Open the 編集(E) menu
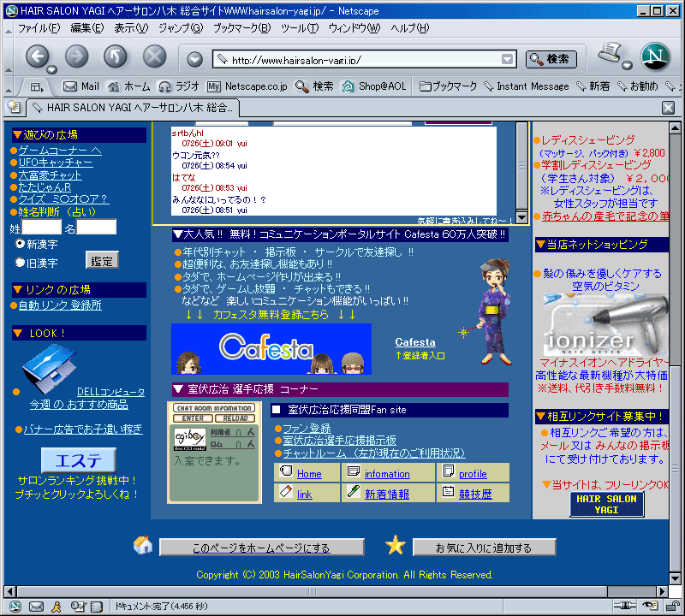 click(x=87, y=28)
